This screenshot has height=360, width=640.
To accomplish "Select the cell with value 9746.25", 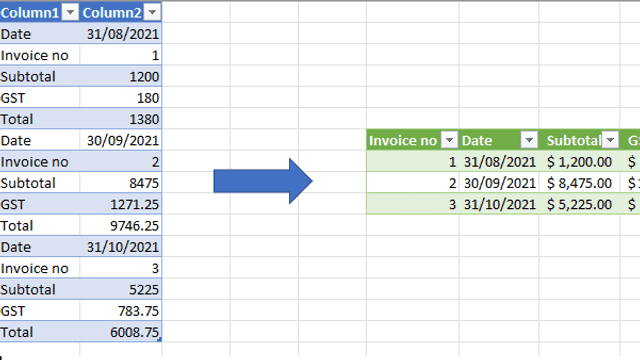I will pos(121,225).
